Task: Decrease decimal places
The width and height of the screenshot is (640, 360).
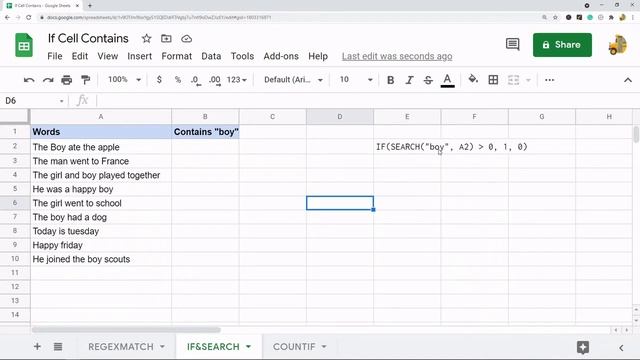Action: tap(196, 80)
